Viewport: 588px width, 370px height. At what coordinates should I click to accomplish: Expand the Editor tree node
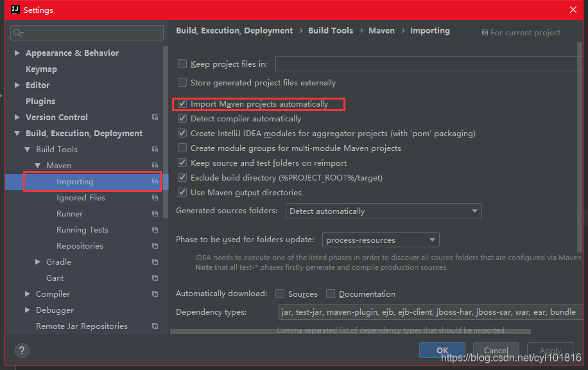click(x=17, y=85)
